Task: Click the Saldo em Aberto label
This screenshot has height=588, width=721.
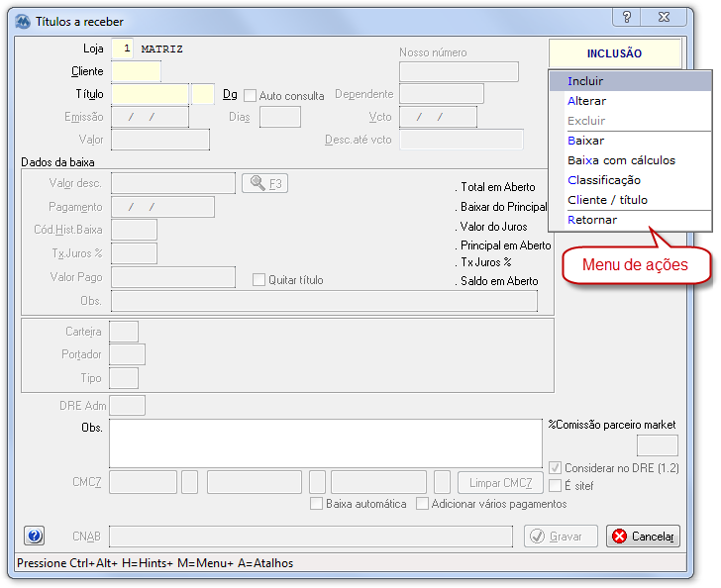Action: [499, 281]
